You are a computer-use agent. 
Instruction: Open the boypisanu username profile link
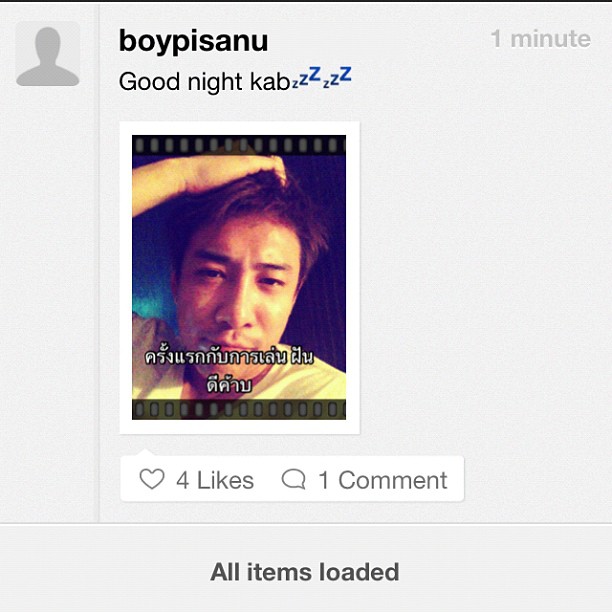[x=194, y=40]
